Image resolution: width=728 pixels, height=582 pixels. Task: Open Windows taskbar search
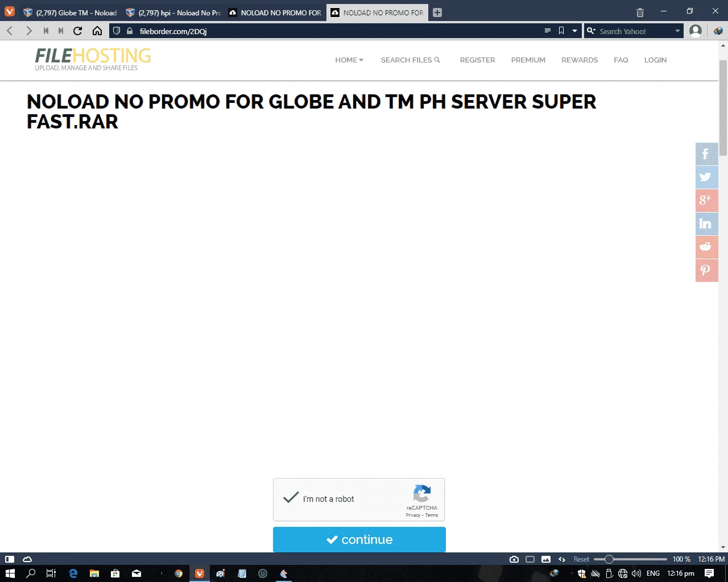[x=31, y=573]
